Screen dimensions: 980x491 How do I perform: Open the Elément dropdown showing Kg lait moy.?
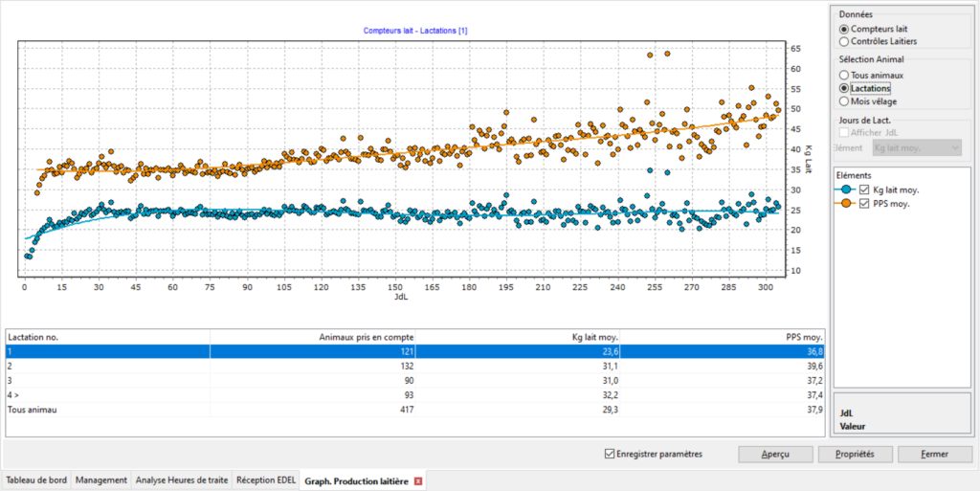(x=917, y=147)
